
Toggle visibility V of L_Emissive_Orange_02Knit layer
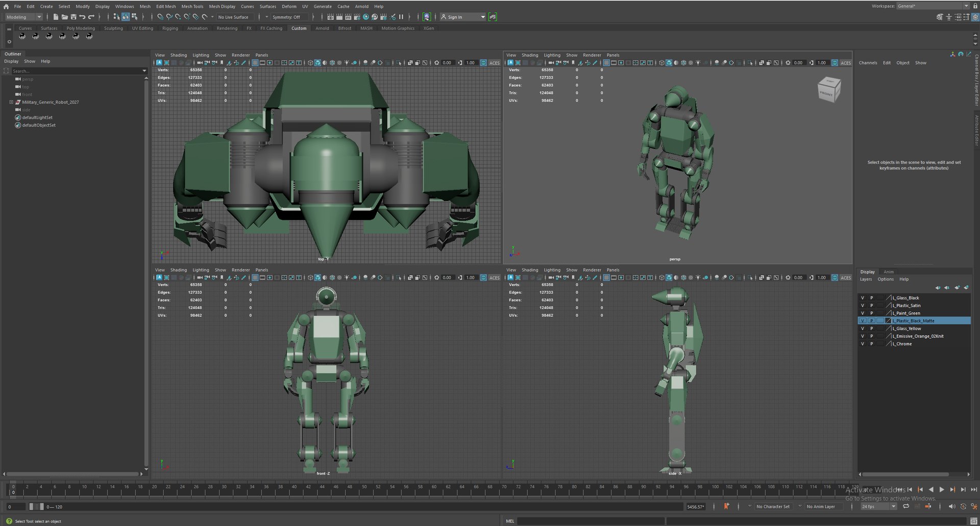pyautogui.click(x=863, y=336)
